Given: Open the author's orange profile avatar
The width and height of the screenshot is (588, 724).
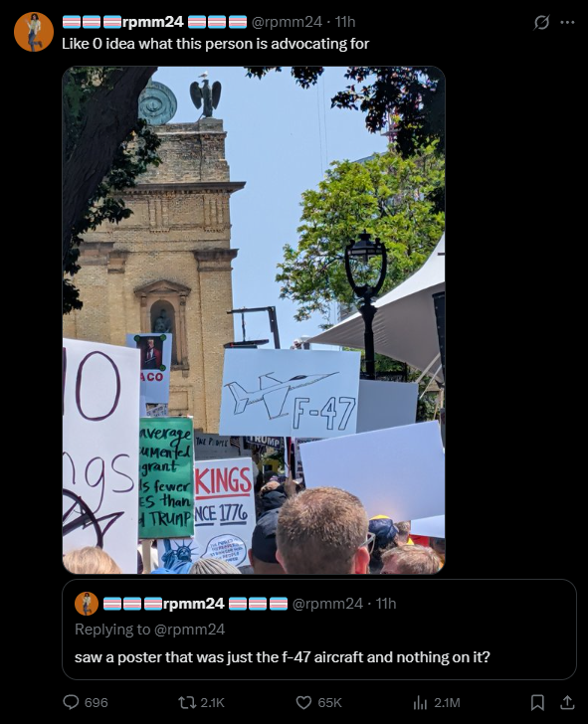Looking at the screenshot, I should click(x=34, y=32).
